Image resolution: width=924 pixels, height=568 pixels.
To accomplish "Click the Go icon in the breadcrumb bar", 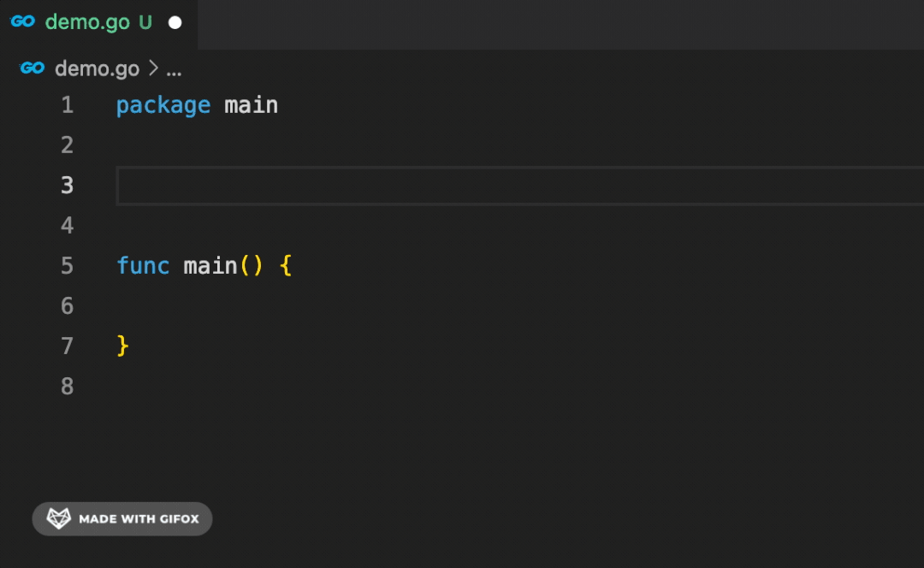I will (x=33, y=68).
